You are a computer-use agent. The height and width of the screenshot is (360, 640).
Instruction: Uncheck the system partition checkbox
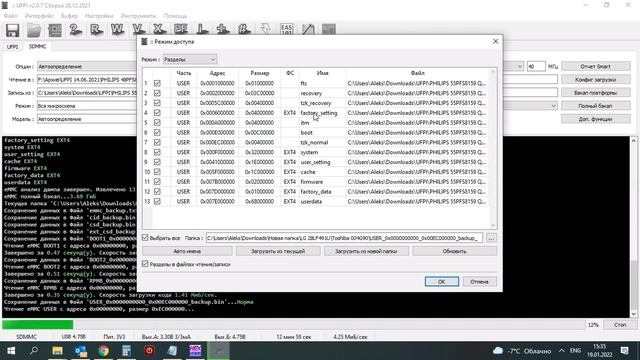point(157,152)
